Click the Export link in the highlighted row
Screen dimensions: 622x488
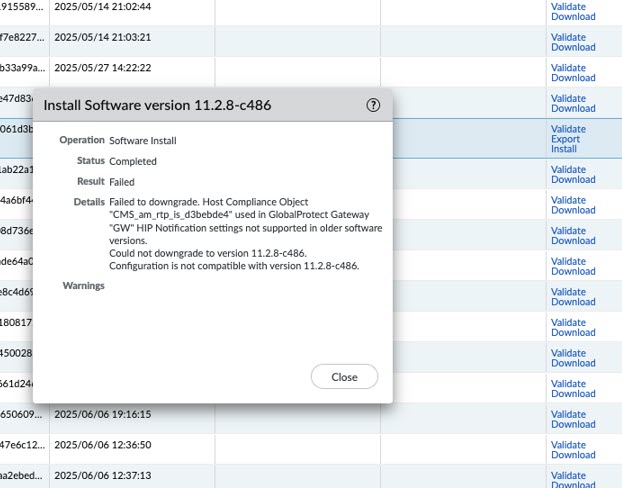click(x=565, y=139)
